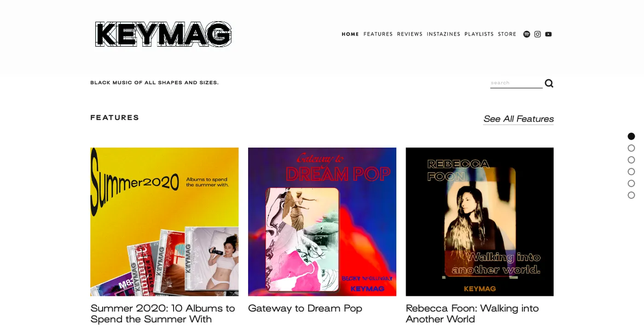Jump to the fourth features carousel page
Image resolution: width=644 pixels, height=331 pixels.
(x=631, y=171)
